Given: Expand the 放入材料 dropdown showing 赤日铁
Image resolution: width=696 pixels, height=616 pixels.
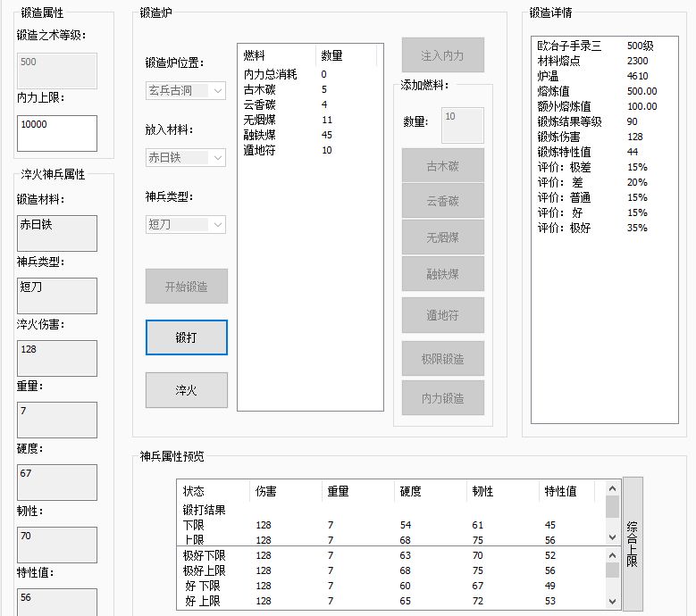Looking at the screenshot, I should pyautogui.click(x=186, y=157).
